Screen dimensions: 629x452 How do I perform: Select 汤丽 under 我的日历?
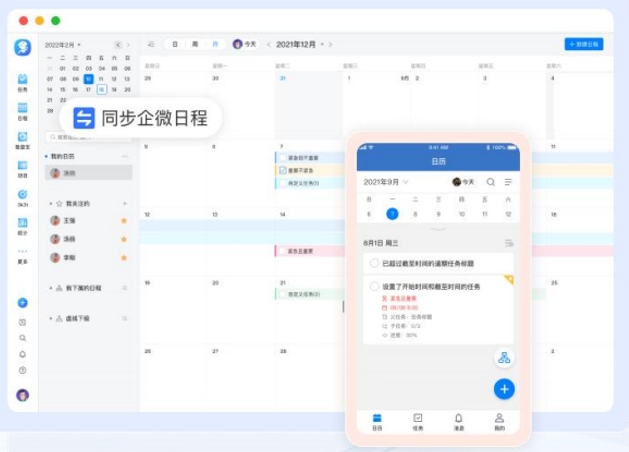pos(88,173)
